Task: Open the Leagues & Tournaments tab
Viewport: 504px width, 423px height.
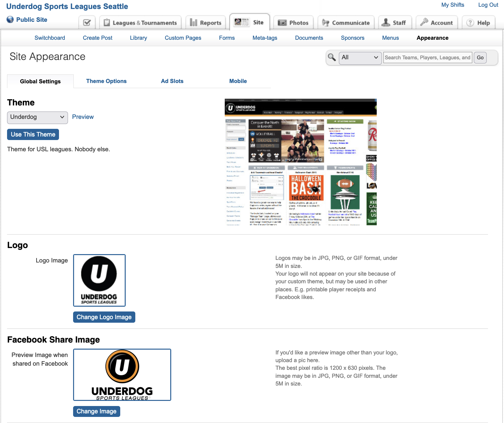Action: pos(140,22)
